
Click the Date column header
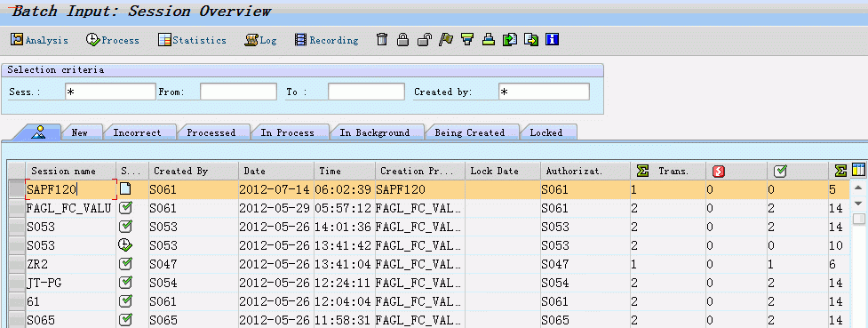click(277, 171)
